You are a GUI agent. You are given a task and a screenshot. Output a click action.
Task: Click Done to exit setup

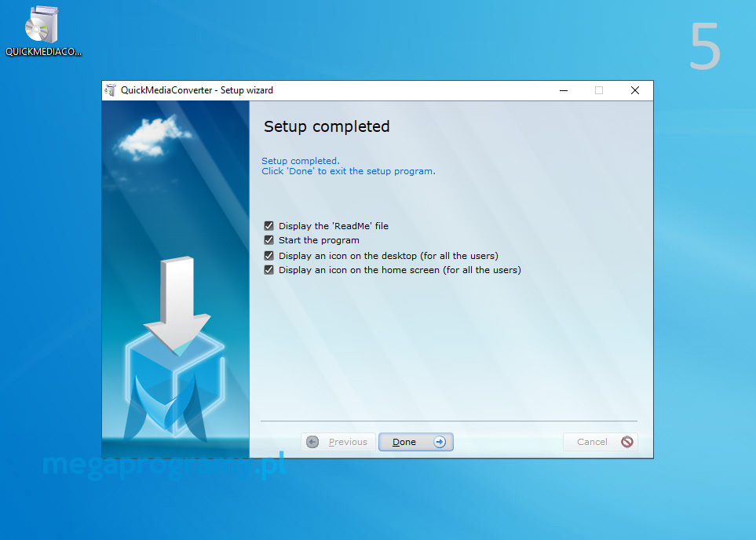coord(415,442)
